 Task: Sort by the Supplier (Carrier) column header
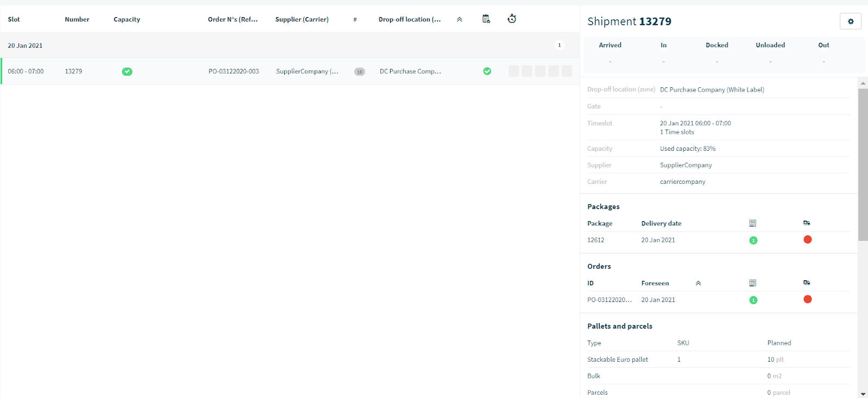(302, 20)
